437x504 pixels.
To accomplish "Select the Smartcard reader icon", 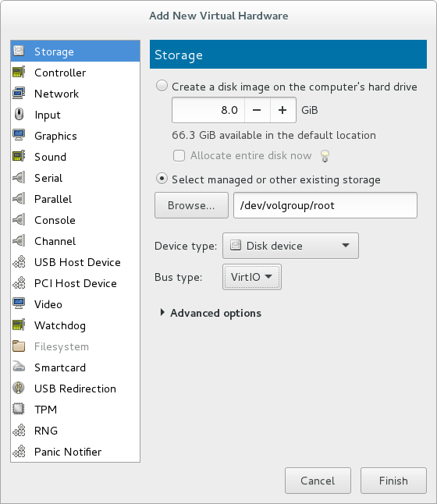I will pyautogui.click(x=19, y=367).
